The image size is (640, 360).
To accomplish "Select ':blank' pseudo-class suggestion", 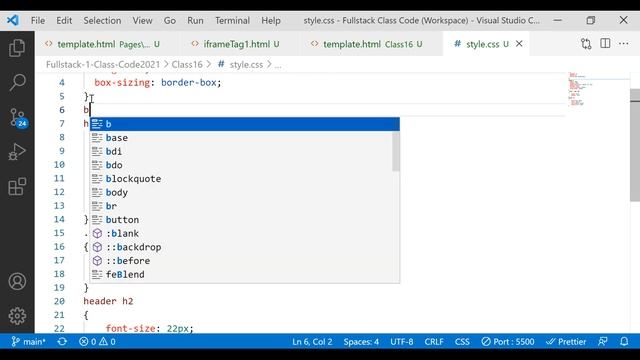I will (x=244, y=233).
